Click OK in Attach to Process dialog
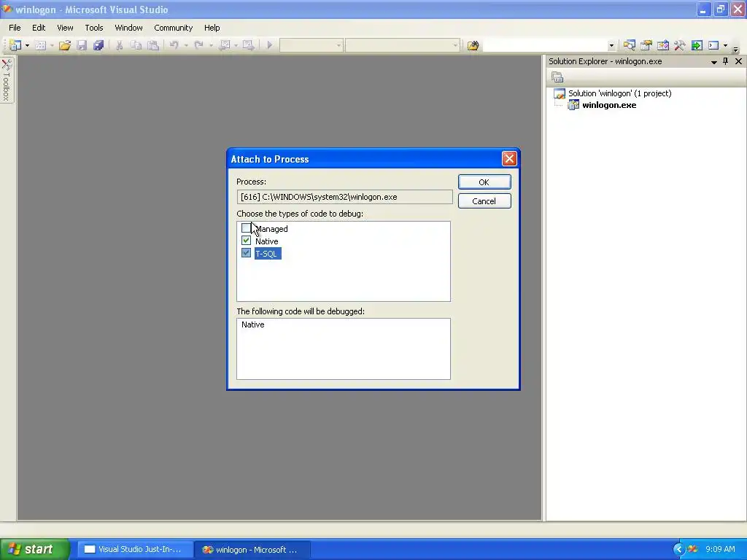Viewport: 747px width, 560px height. click(x=484, y=182)
